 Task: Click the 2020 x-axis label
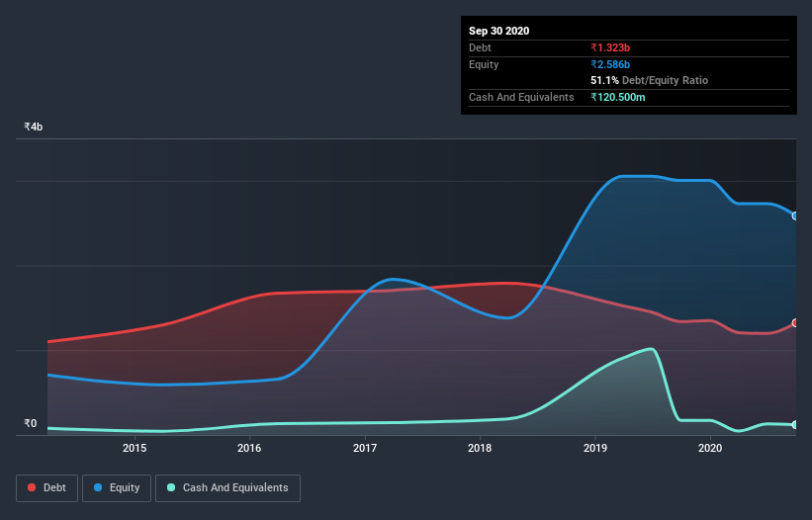point(710,448)
